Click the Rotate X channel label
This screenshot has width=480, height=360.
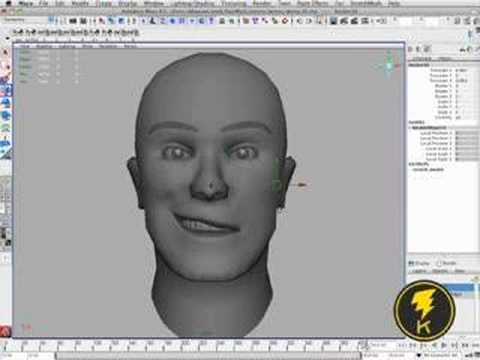pyautogui.click(x=442, y=86)
